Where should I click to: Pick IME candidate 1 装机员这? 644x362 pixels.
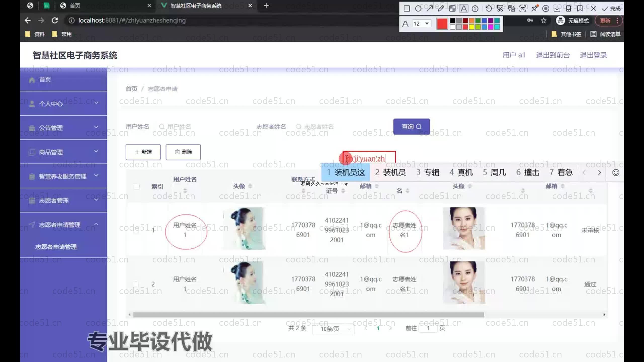[x=346, y=172]
